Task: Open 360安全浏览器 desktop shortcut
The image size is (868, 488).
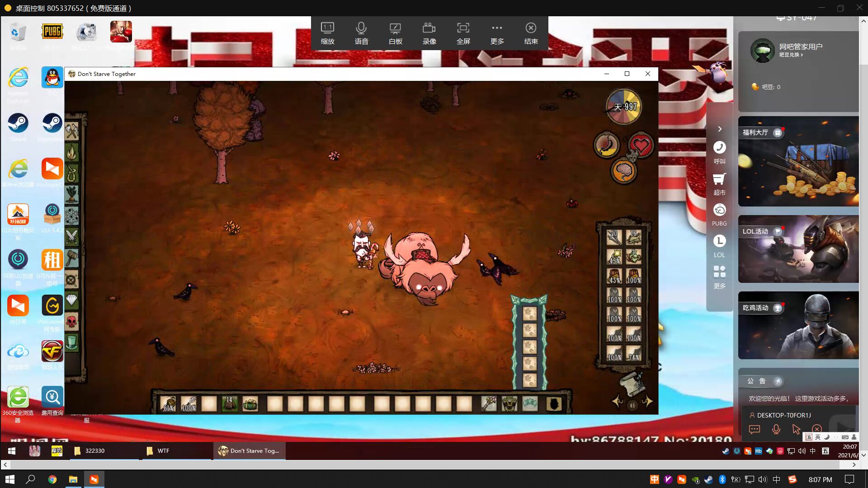Action: click(x=18, y=404)
